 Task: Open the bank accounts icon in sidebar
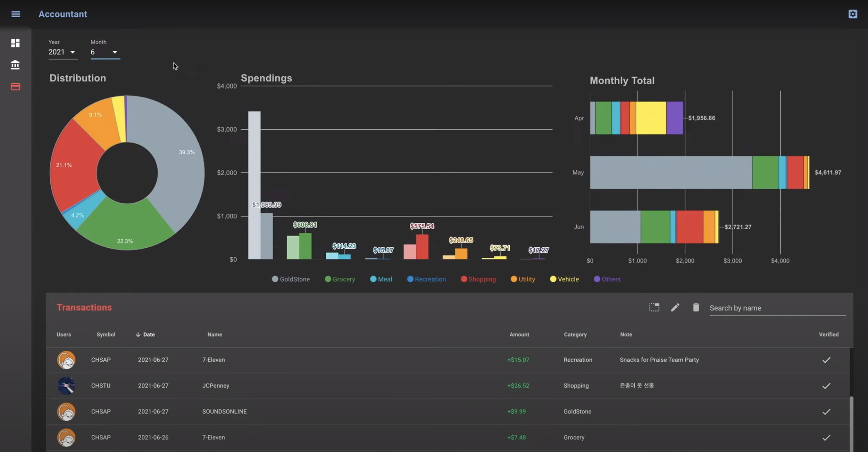pyautogui.click(x=15, y=65)
